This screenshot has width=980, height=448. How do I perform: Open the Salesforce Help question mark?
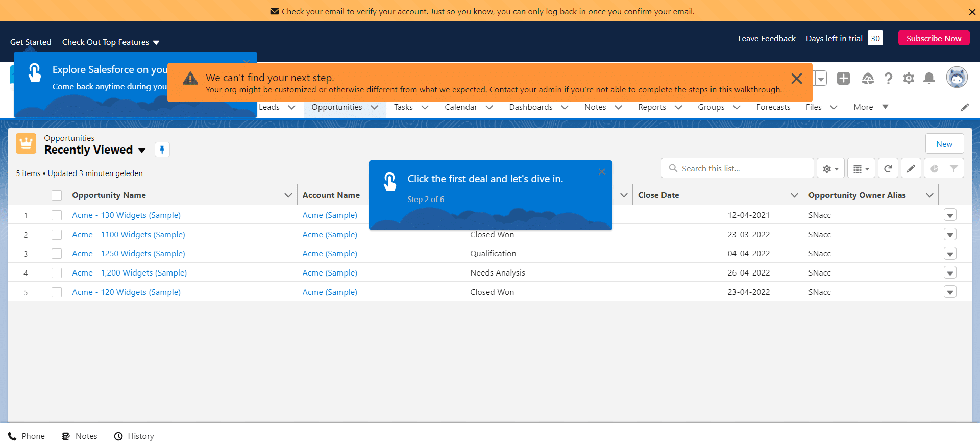coord(888,78)
